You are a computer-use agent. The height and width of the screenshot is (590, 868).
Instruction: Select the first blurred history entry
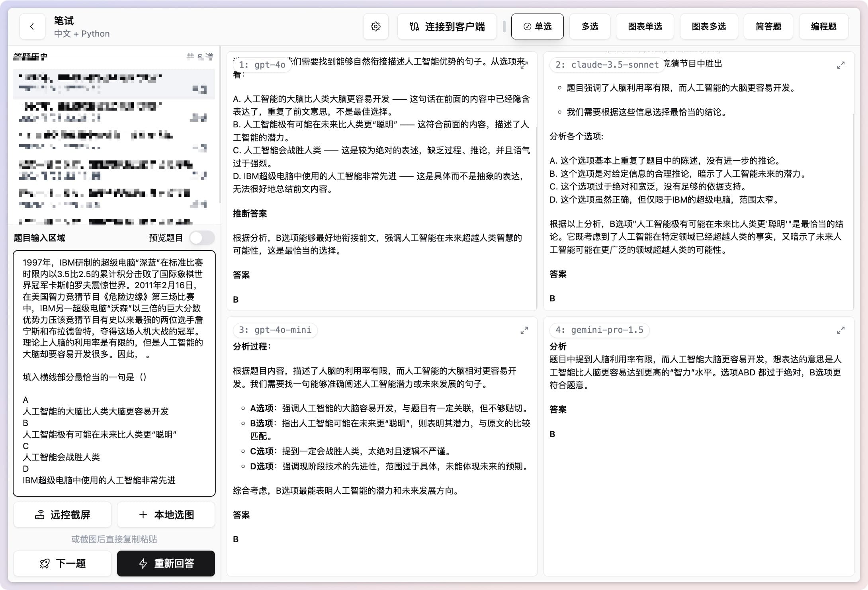[114, 84]
